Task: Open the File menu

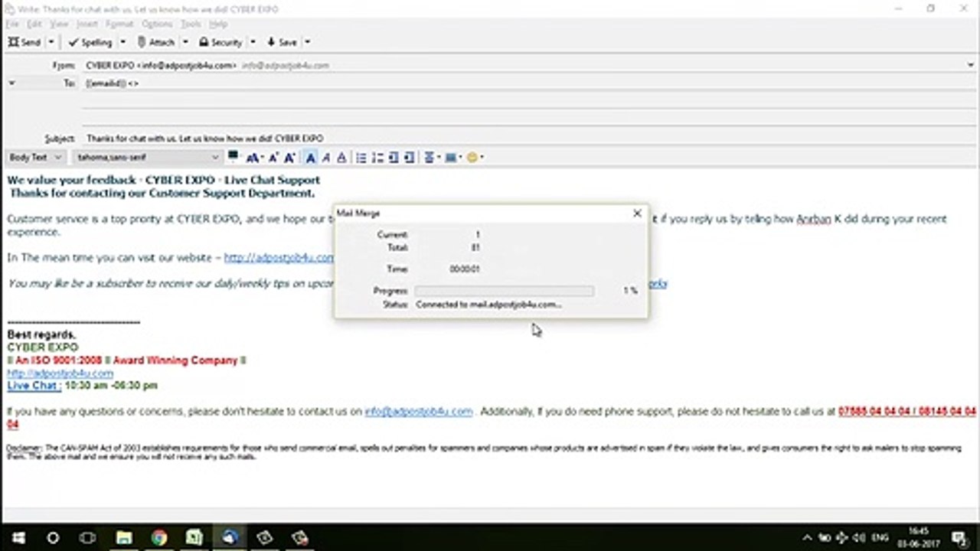Action: click(x=11, y=24)
